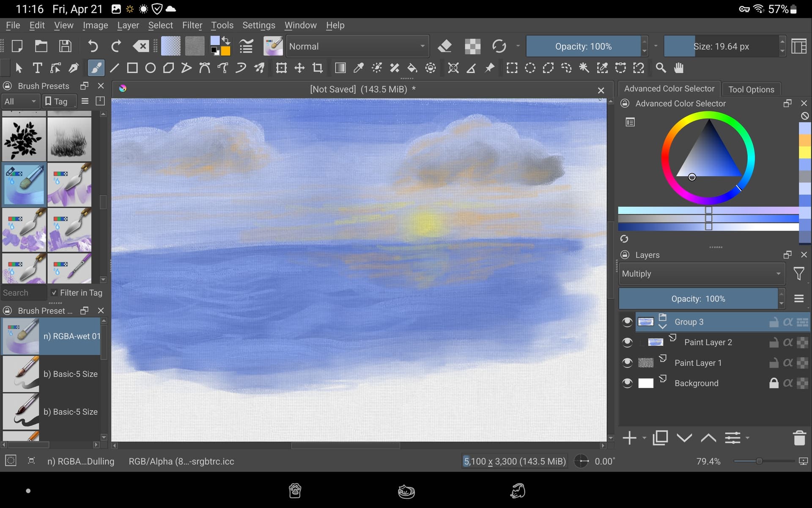Open the Normal blending mode dropdown
812x508 pixels.
[x=357, y=46]
